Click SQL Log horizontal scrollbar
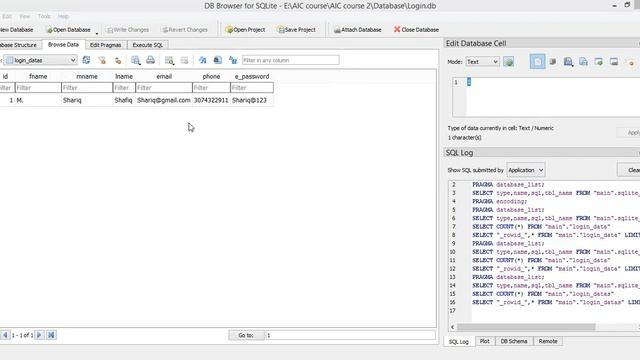The width and height of the screenshot is (640, 360). click(x=526, y=327)
